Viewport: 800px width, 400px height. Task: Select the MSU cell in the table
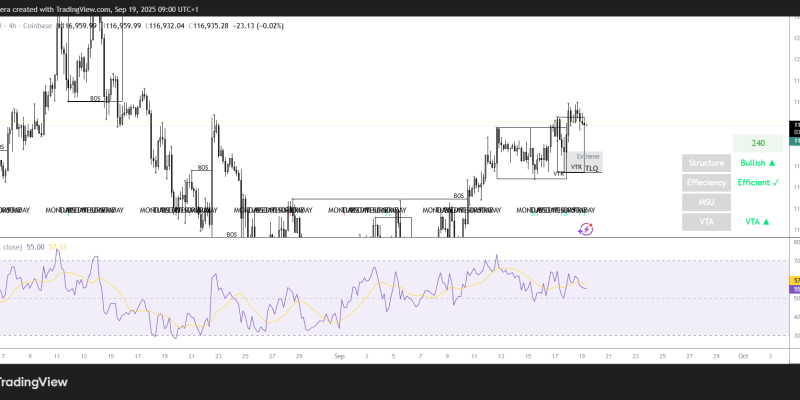pyautogui.click(x=706, y=202)
